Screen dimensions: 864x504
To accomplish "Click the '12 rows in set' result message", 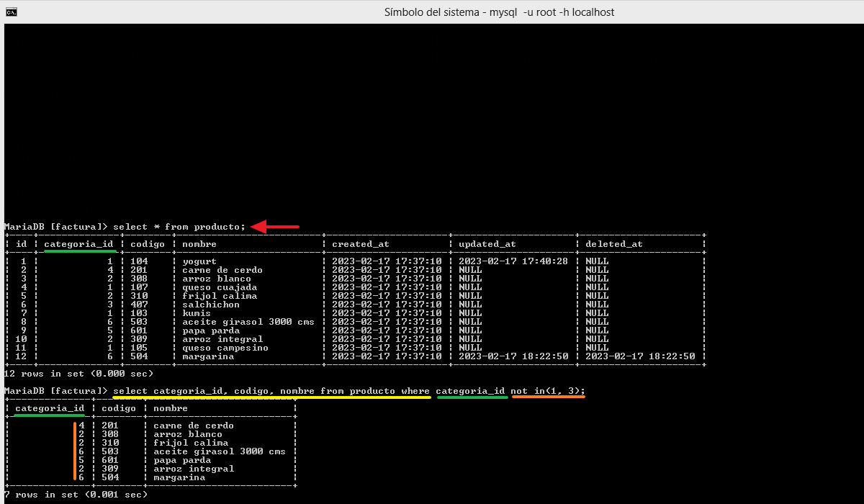I will [78, 374].
